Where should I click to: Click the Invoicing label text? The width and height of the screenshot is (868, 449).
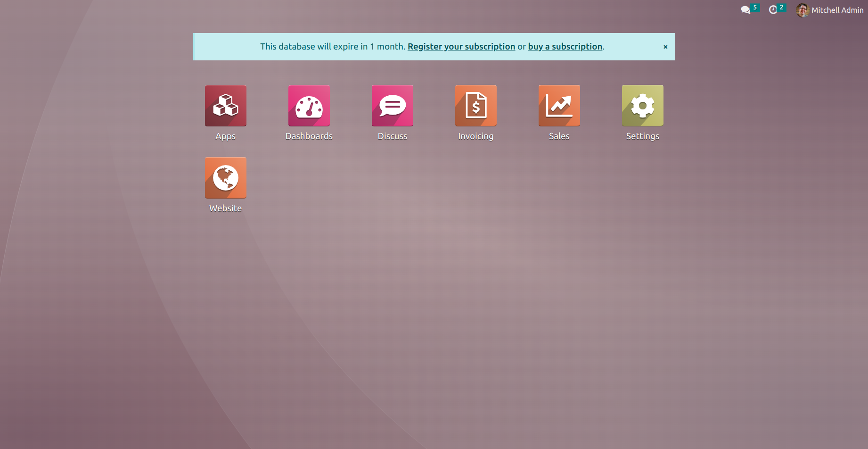(x=476, y=136)
